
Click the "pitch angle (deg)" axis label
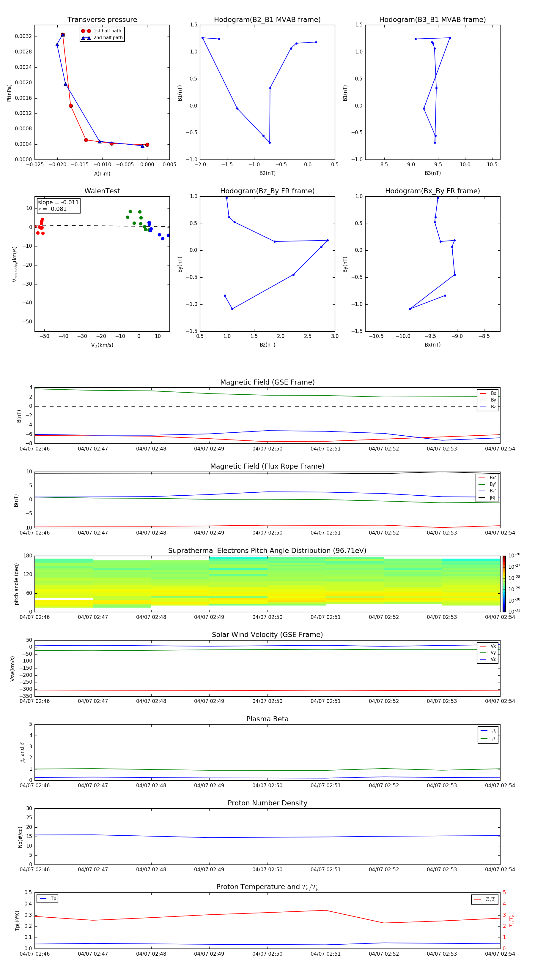16,584
